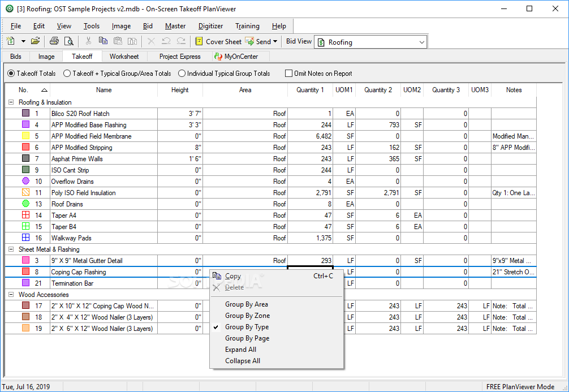Select the Asphalt Prime Walls row name
569x392 pixels.
[77, 158]
